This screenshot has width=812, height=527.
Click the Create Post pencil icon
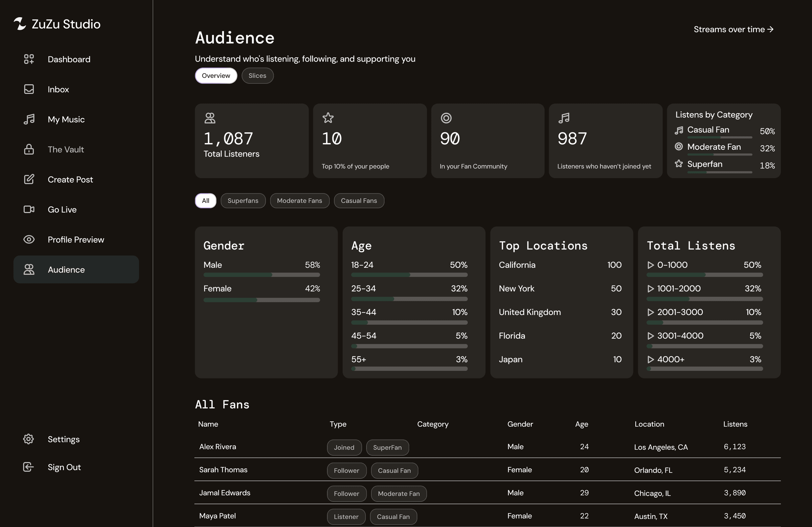pos(29,179)
